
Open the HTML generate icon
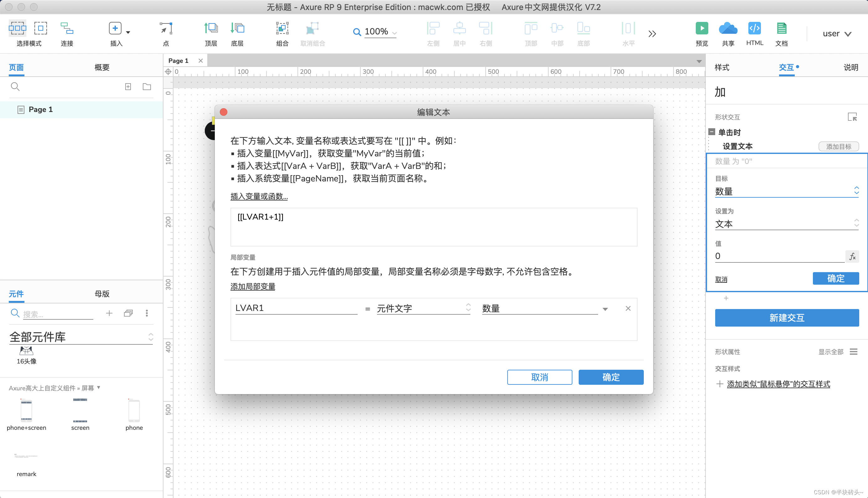(754, 28)
